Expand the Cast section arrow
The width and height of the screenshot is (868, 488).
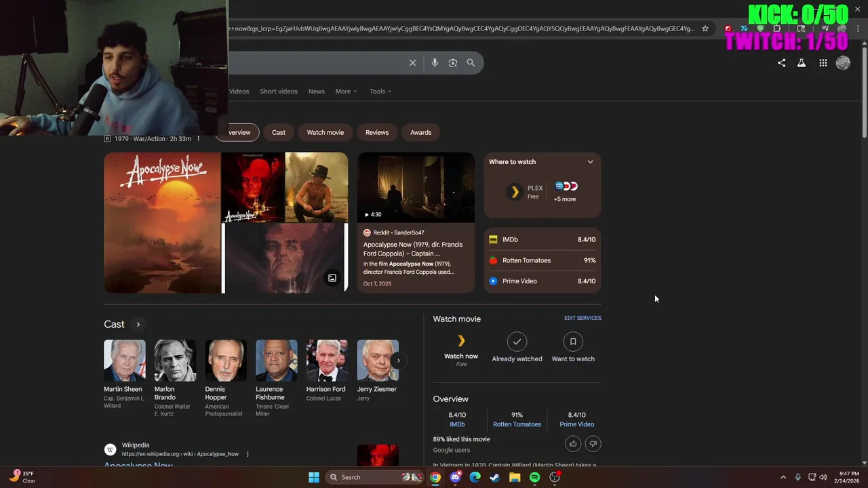(x=138, y=325)
